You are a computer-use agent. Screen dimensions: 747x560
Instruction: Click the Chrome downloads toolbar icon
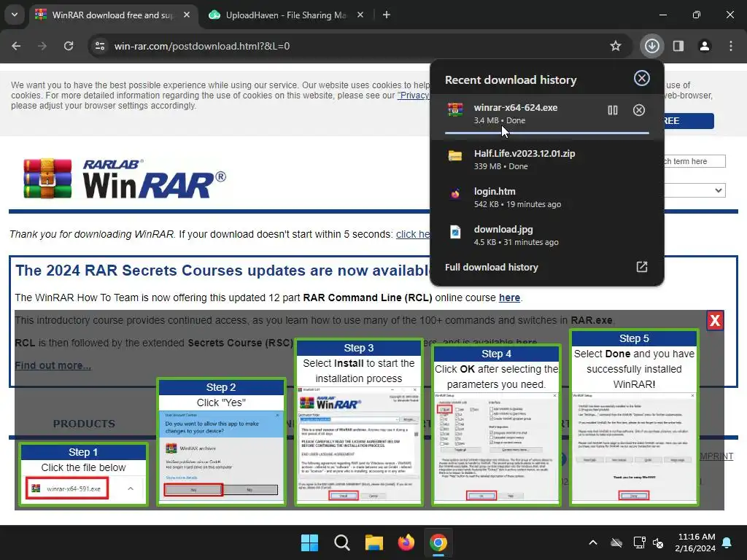click(x=651, y=46)
